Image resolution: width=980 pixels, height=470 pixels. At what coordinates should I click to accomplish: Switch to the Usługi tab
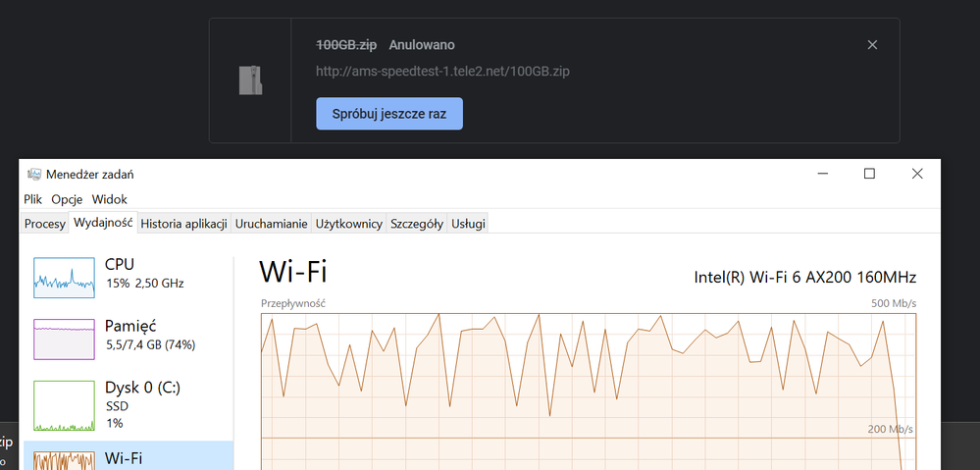coord(468,224)
